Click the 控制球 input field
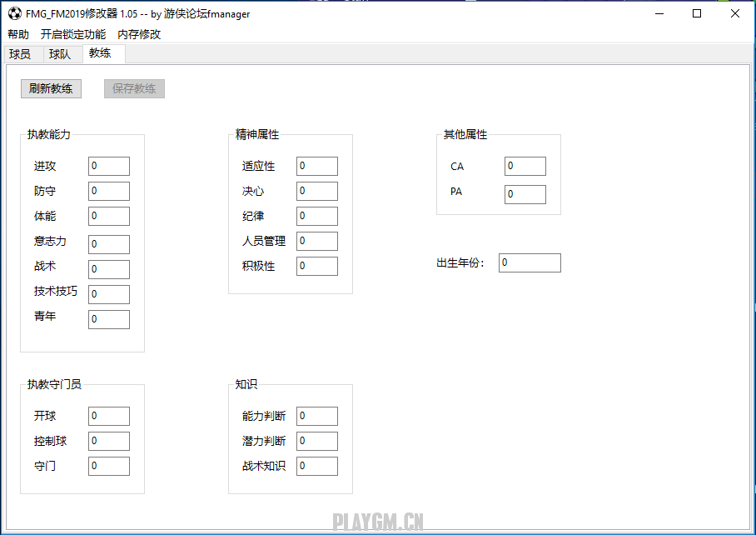Viewport: 756px width, 535px height. (109, 441)
